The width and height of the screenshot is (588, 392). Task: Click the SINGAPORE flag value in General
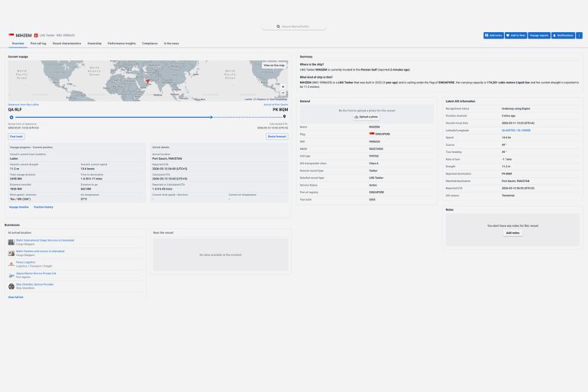pyautogui.click(x=380, y=134)
